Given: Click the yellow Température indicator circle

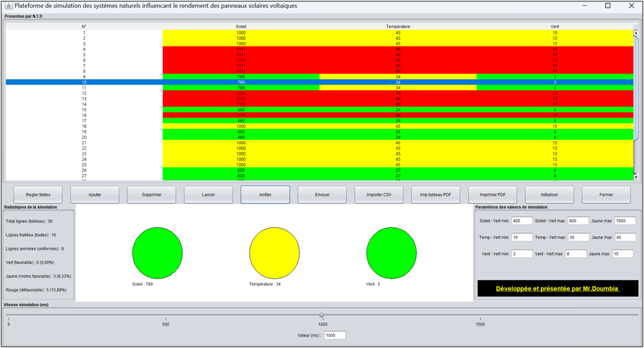Looking at the screenshot, I should point(275,253).
